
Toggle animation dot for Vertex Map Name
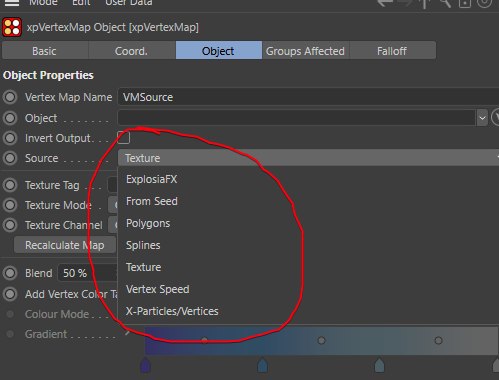pos(10,97)
